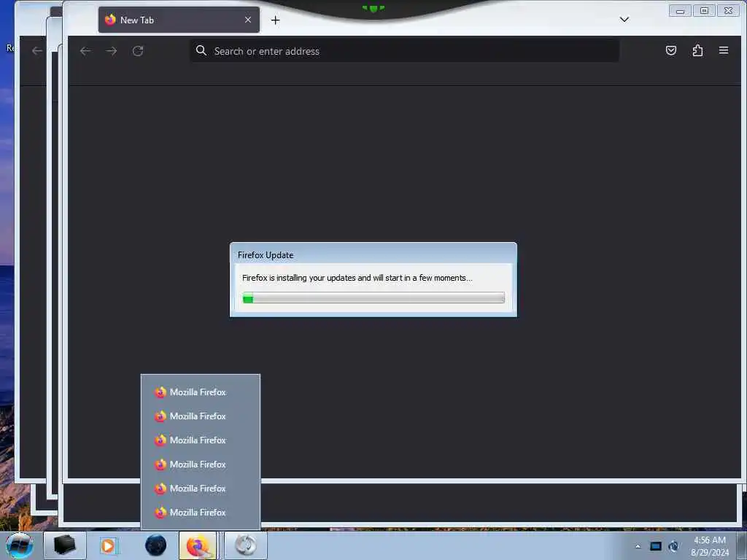This screenshot has width=747, height=560.
Task: Go forward with the forward arrow
Action: pos(112,51)
